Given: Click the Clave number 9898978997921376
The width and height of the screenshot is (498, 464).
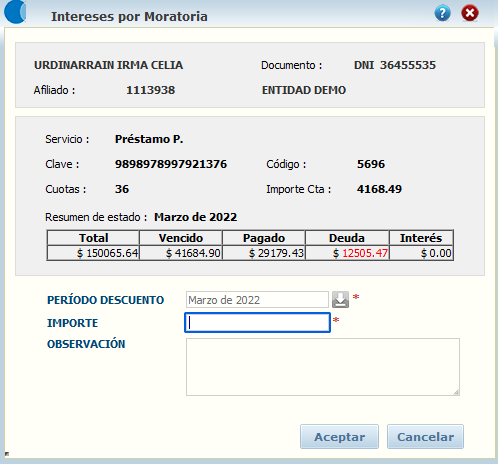Looking at the screenshot, I should click(171, 164).
